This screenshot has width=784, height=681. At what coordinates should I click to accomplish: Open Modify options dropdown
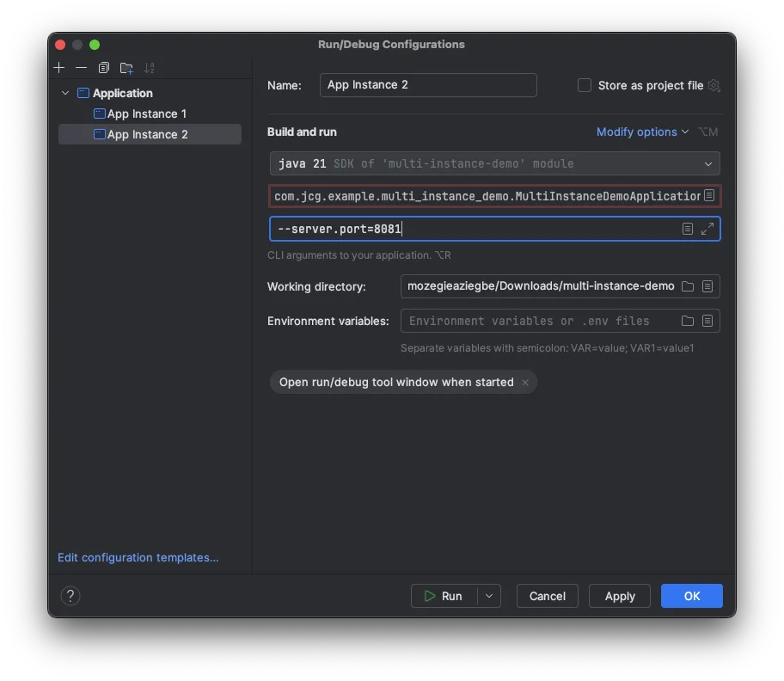[x=642, y=132]
